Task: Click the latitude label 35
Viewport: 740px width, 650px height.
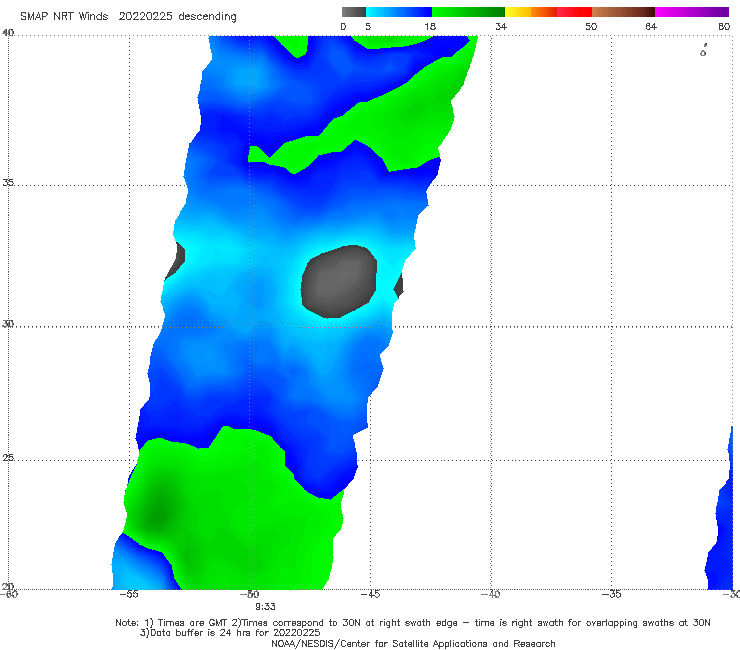Action: tap(8, 182)
